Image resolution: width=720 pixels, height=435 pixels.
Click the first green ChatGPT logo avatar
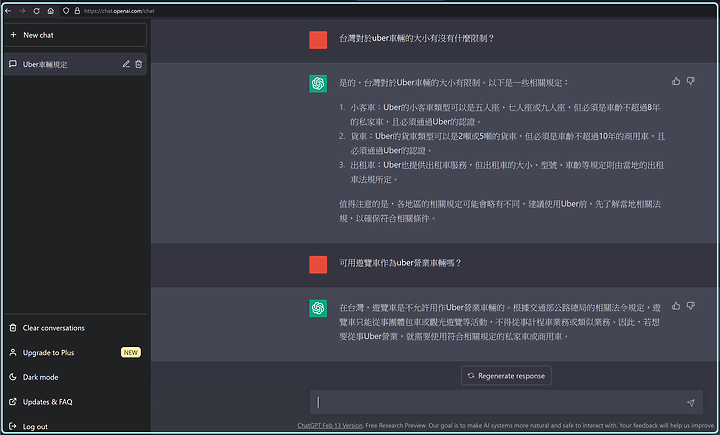point(318,84)
